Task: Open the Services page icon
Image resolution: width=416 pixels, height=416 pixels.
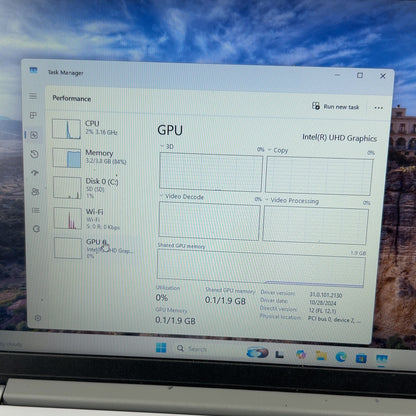Action: pos(36,229)
